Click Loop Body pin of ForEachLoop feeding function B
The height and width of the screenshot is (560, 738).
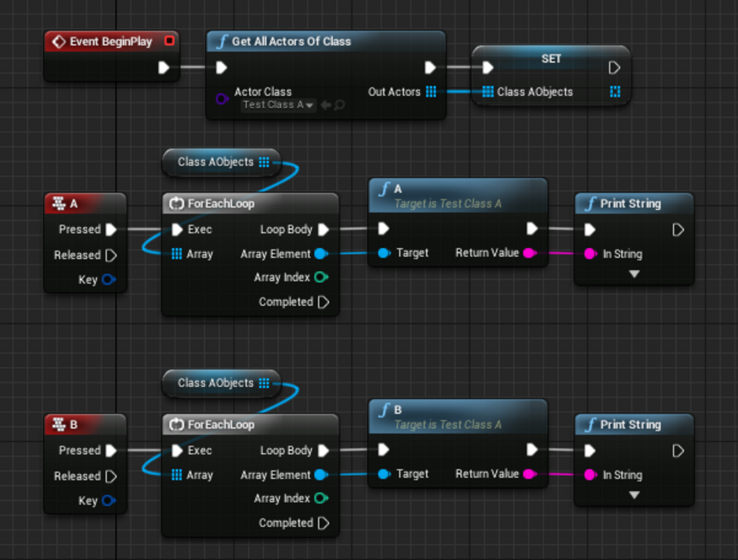tap(324, 450)
